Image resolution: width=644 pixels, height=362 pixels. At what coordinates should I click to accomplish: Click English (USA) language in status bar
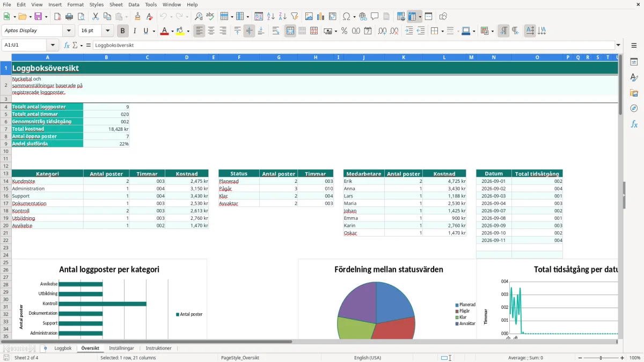368,358
